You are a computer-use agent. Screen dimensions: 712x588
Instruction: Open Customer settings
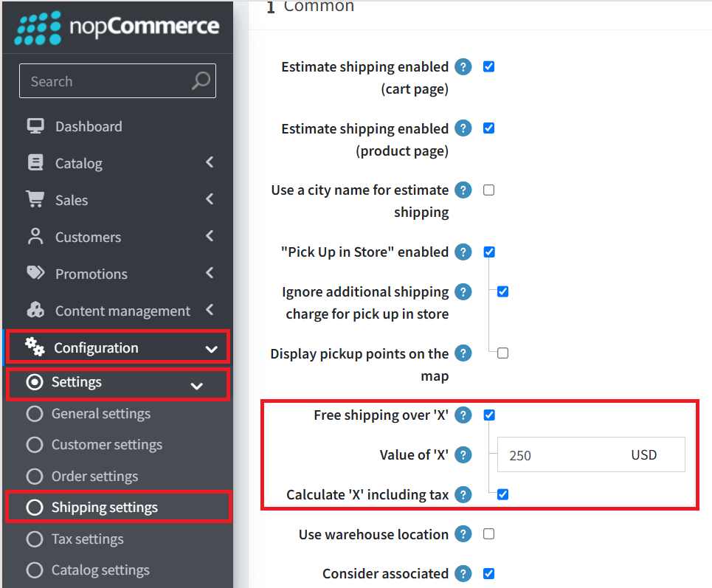click(107, 445)
